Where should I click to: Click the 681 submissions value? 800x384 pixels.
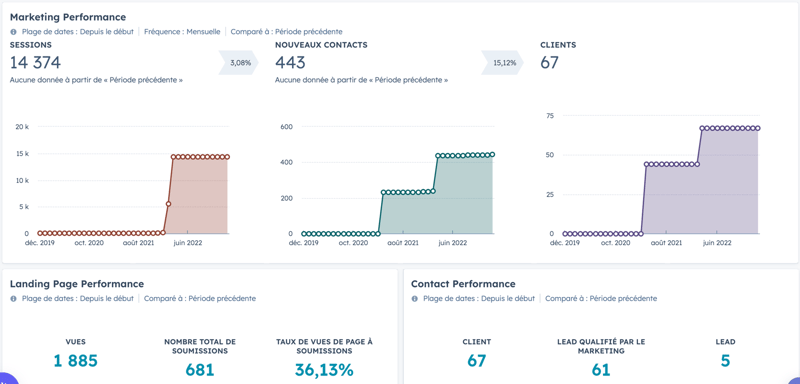(x=200, y=370)
